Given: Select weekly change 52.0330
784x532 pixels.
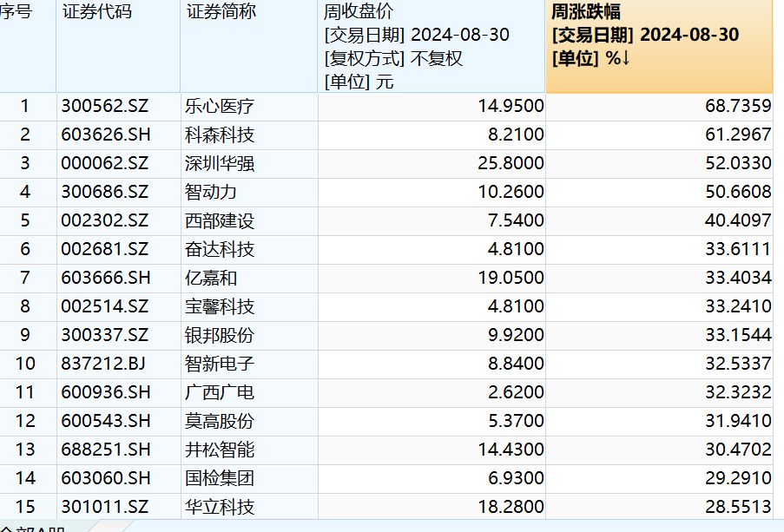Looking at the screenshot, I should click(x=738, y=163).
